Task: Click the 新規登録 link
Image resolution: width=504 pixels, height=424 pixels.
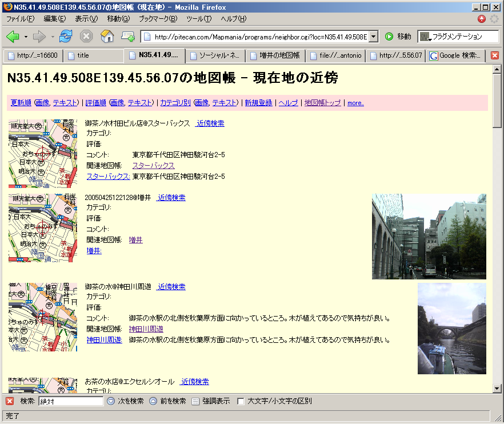Action: coord(258,103)
